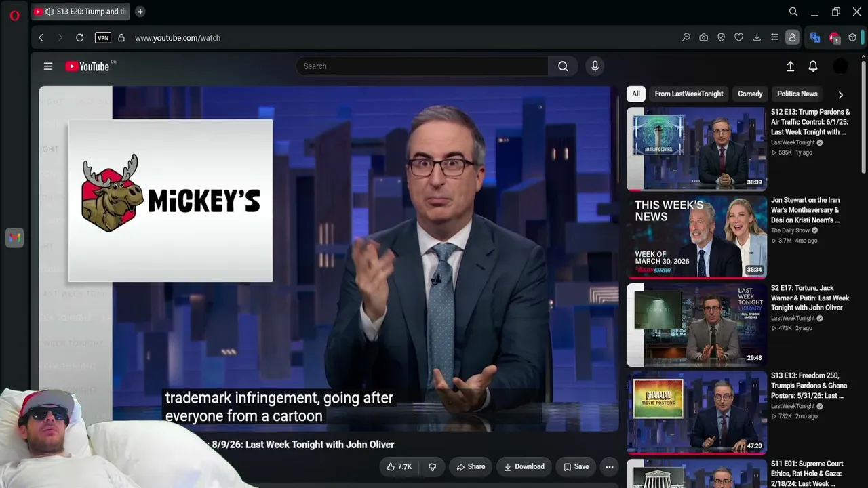
Task: Click the zoom-out magnifier in address bar
Action: [x=686, y=38]
